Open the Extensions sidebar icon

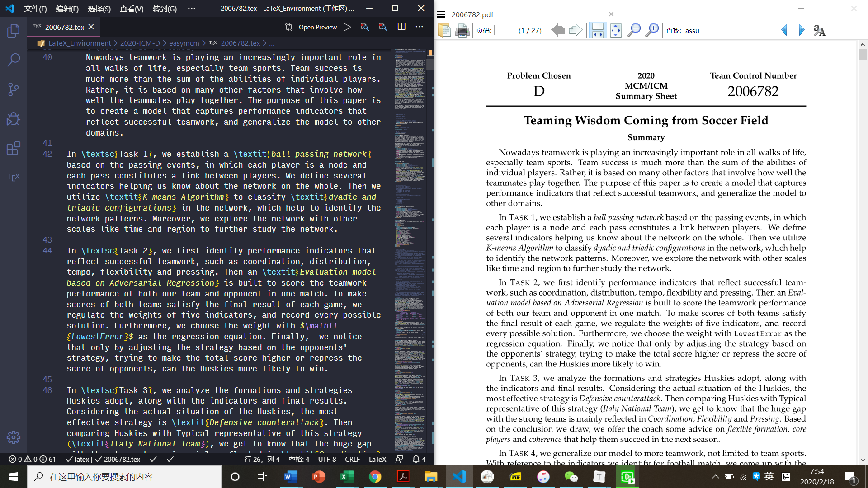pyautogui.click(x=14, y=148)
